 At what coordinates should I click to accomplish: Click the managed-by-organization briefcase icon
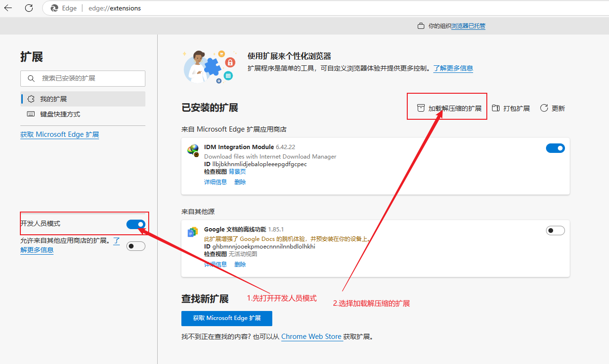click(421, 26)
